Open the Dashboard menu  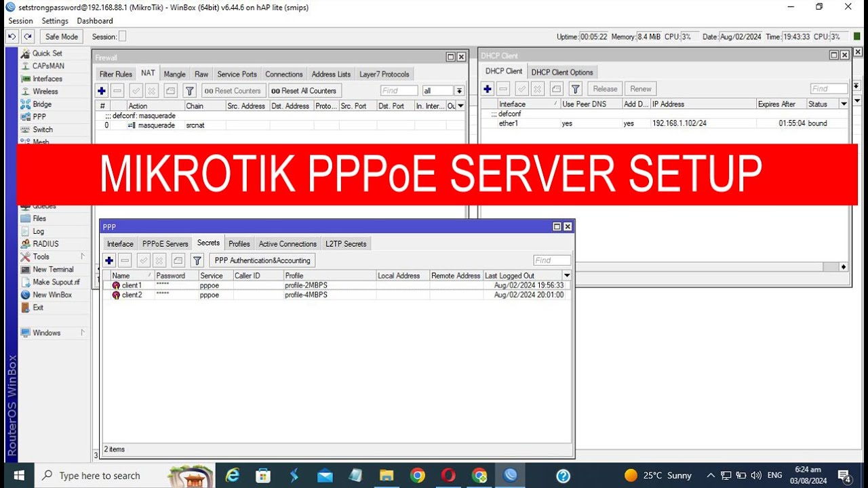pyautogui.click(x=95, y=21)
